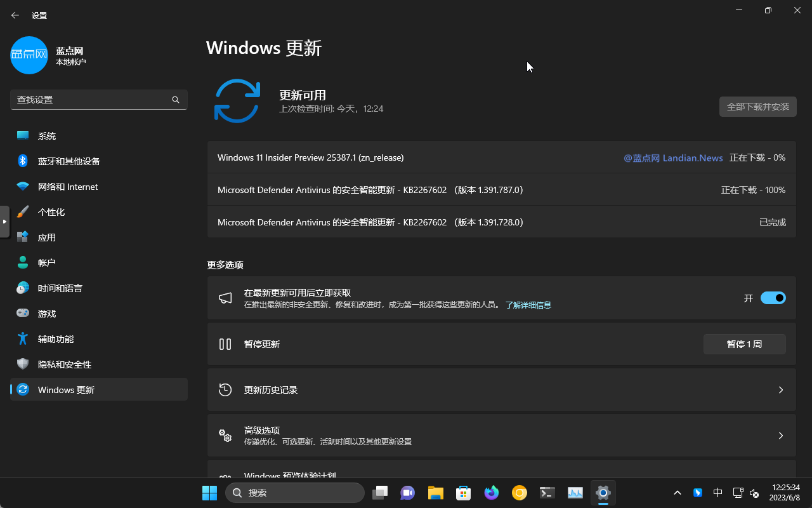Select 个性化 in the sidebar

click(x=99, y=212)
